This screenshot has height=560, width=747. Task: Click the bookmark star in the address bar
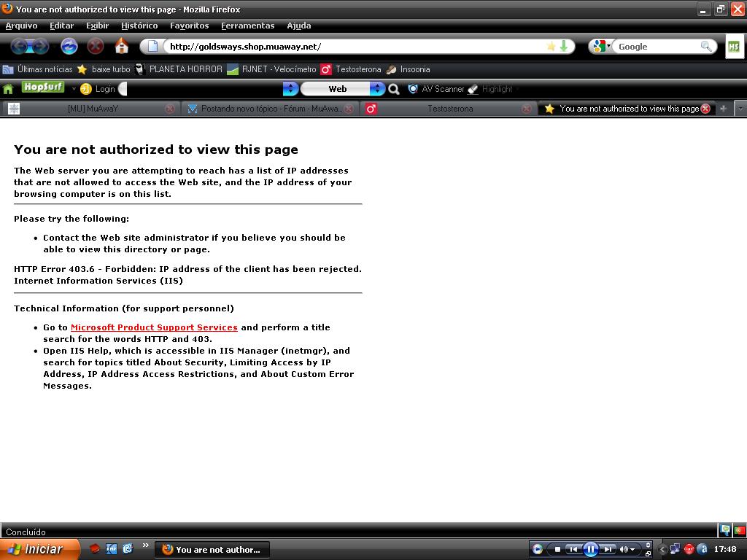(x=551, y=47)
